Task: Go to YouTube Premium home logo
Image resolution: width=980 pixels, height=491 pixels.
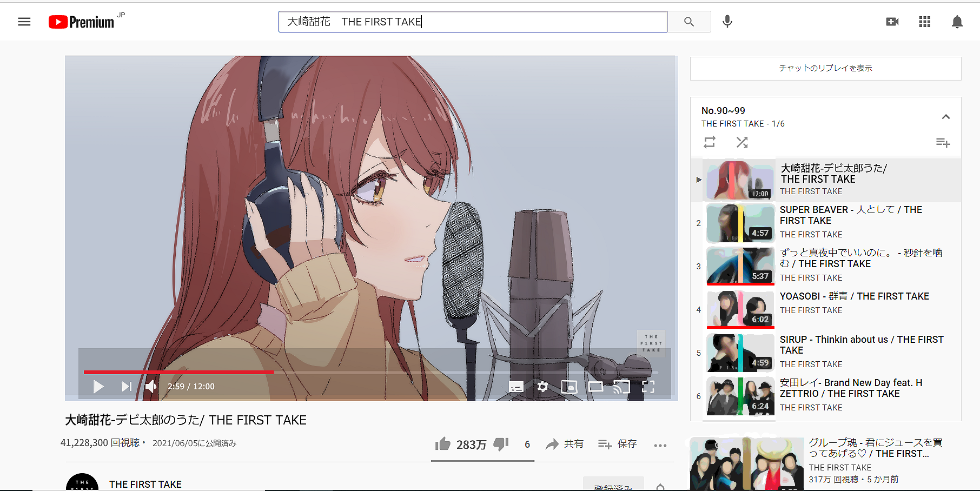Action: [82, 22]
